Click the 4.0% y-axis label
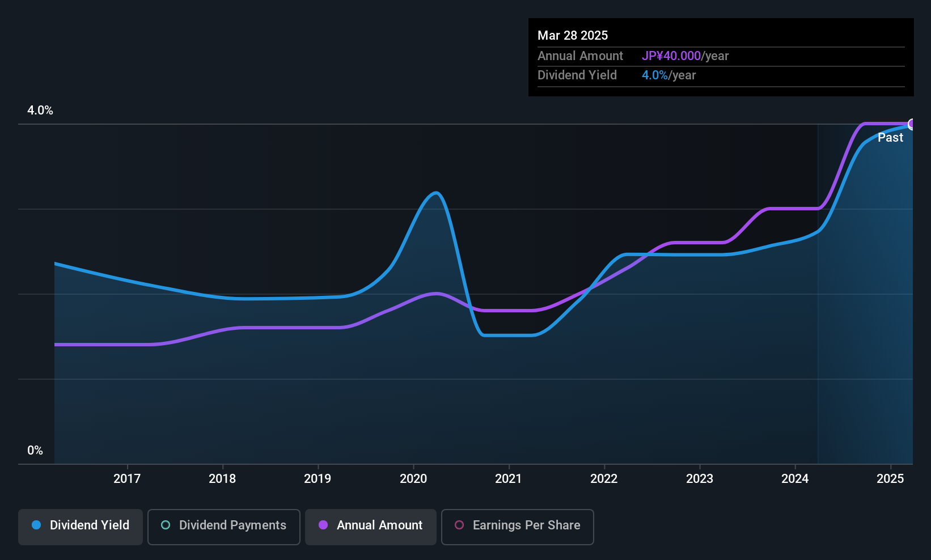931x560 pixels. click(x=40, y=111)
